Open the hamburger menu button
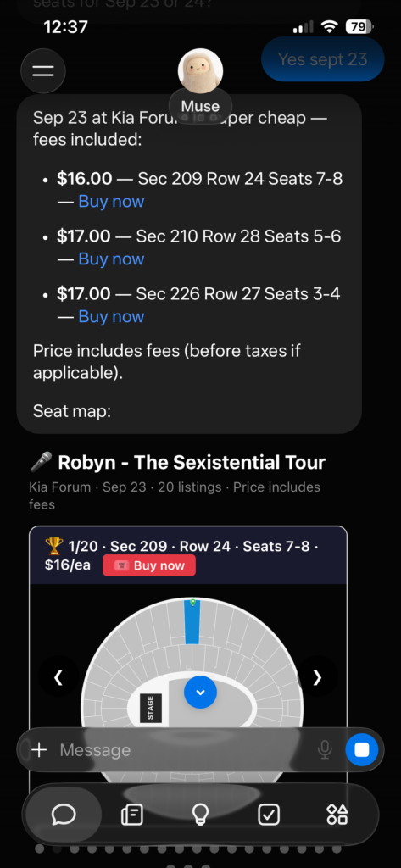The image size is (401, 868). (43, 71)
